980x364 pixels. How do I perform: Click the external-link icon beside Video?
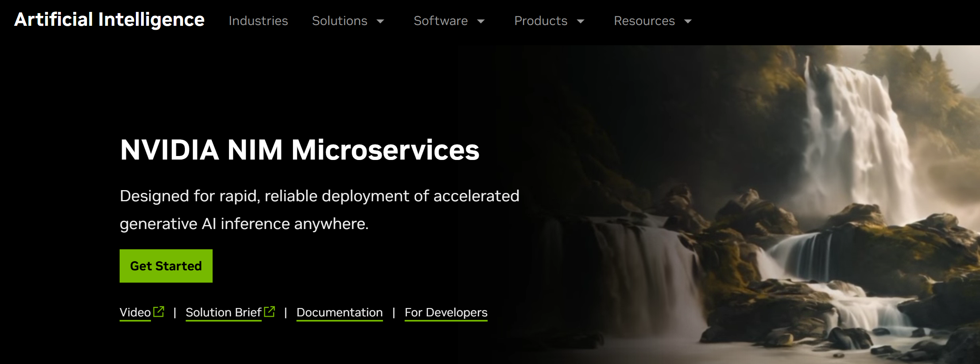(159, 312)
